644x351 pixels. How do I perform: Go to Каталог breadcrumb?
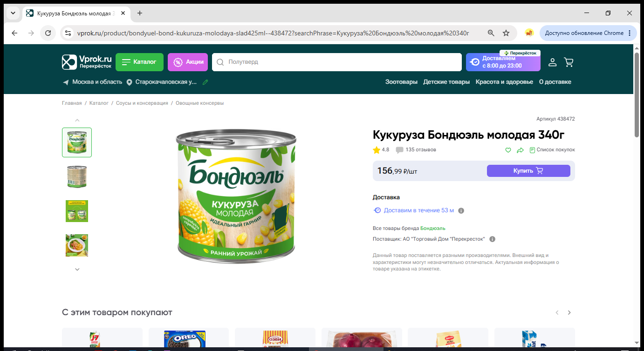pyautogui.click(x=99, y=103)
